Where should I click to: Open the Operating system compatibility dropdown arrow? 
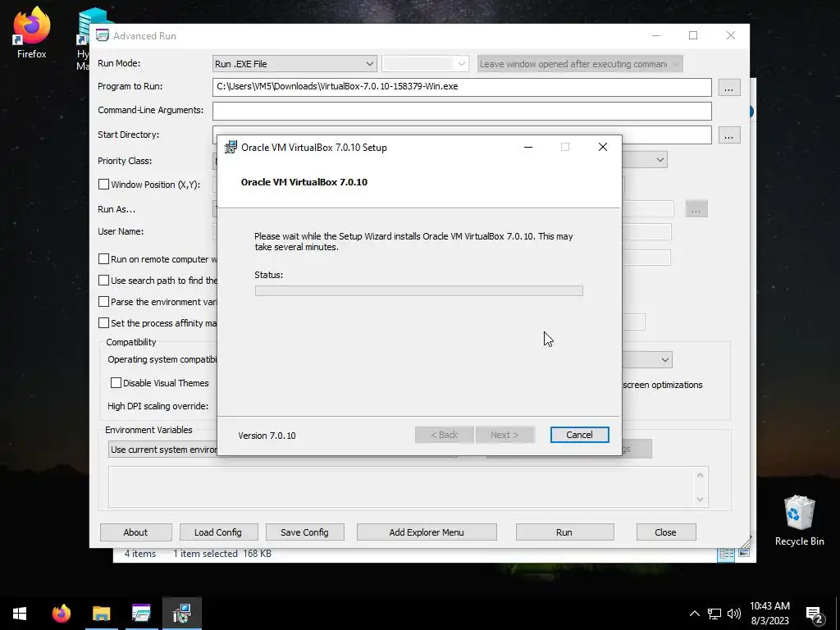pyautogui.click(x=664, y=359)
